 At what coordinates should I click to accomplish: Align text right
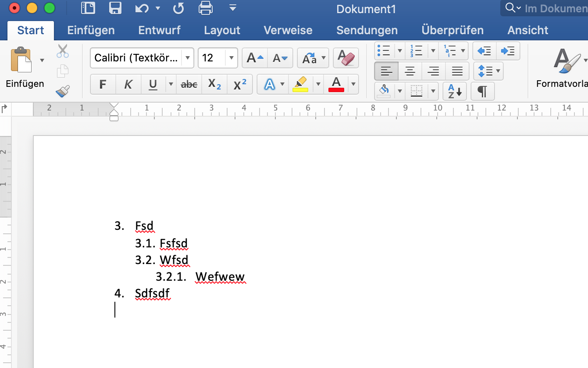(433, 71)
